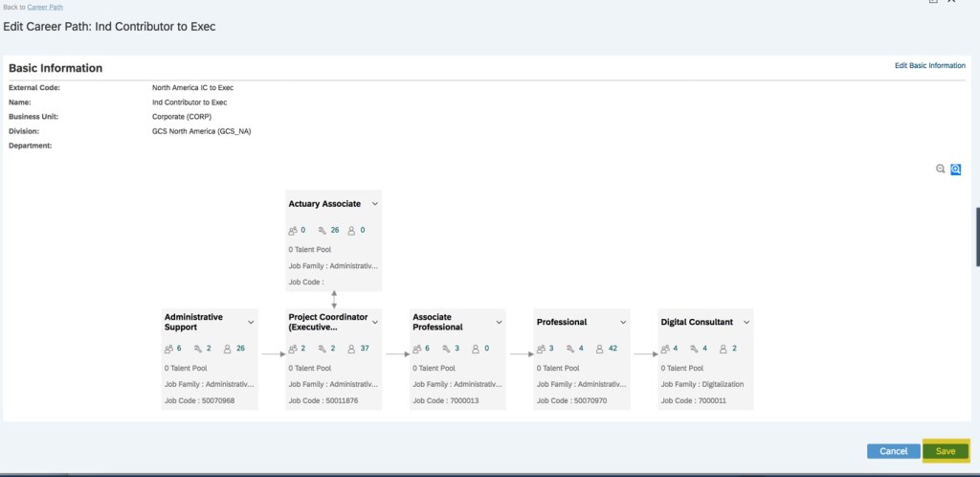This screenshot has height=477, width=980.
Task: Click the highlighted zoom in magnifier icon
Action: click(955, 169)
